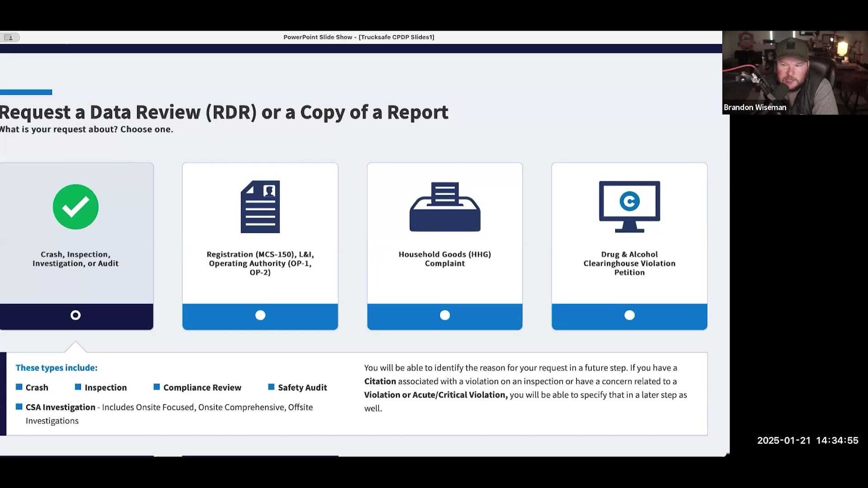
Task: Select the Drug & Alcohol Clearinghouse Violation Petition radio button
Action: [x=629, y=315]
